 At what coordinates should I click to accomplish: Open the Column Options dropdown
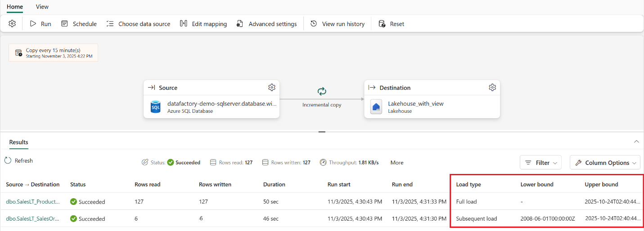click(605, 163)
